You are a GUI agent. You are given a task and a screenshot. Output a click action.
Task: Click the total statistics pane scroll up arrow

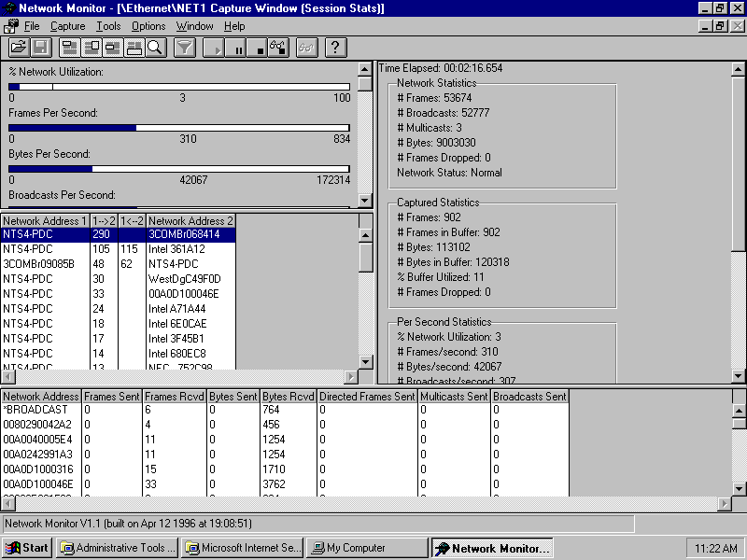[738, 69]
